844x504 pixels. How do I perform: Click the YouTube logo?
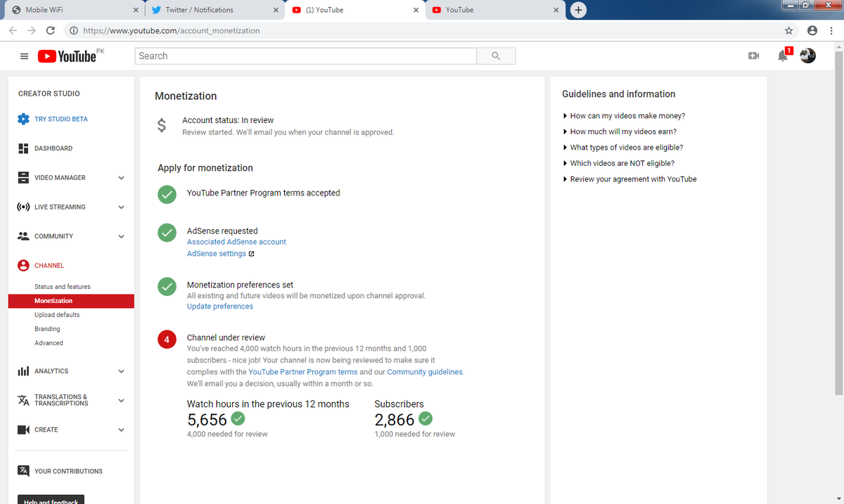tap(68, 56)
